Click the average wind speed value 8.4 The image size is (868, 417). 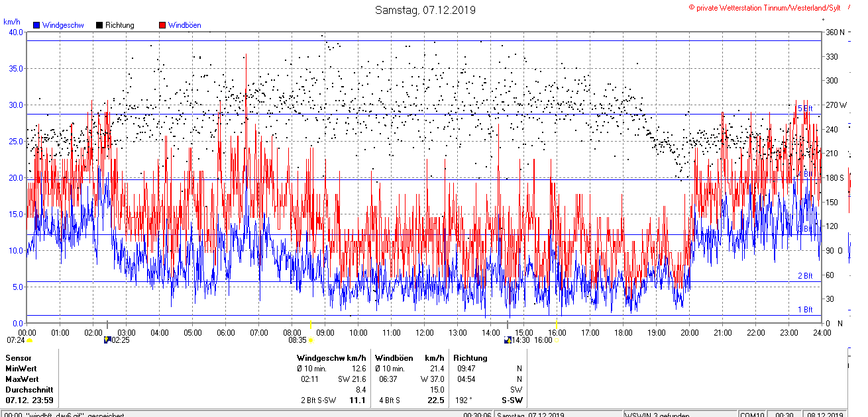click(361, 390)
